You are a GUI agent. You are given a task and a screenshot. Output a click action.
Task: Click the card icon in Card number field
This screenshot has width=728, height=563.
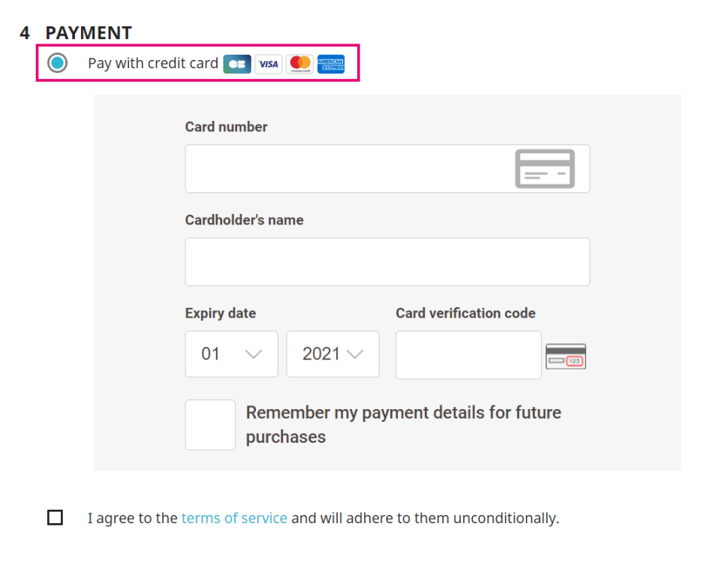545,169
